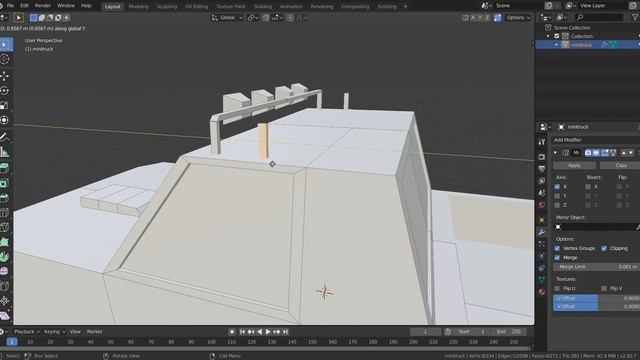640x360 pixels.
Task: Toggle the Clipping checkbox
Action: pos(604,248)
